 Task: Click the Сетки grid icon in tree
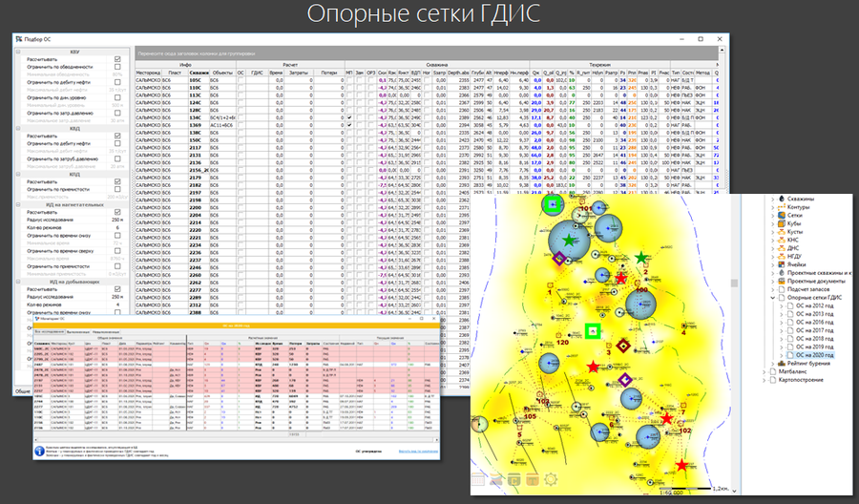(x=781, y=216)
